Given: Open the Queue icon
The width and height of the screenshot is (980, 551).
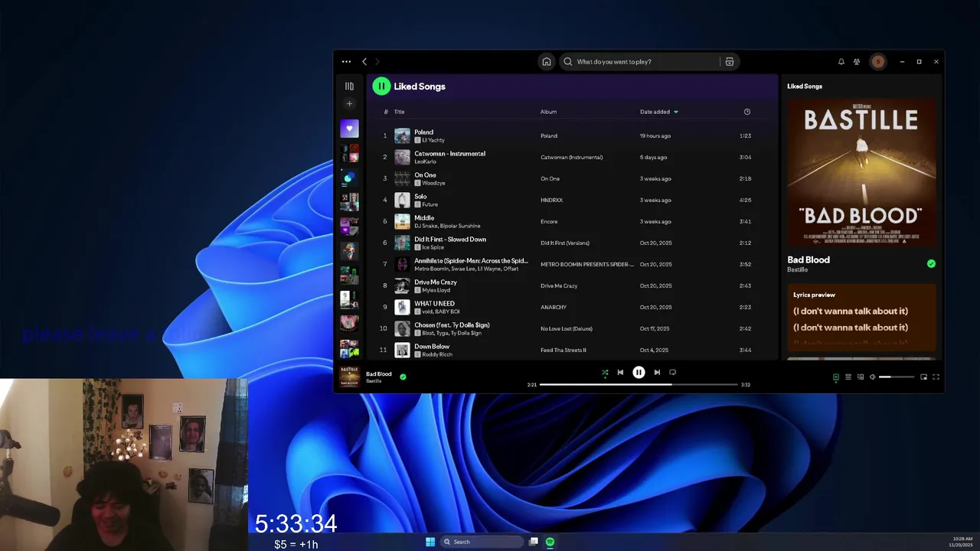Looking at the screenshot, I should pyautogui.click(x=848, y=377).
